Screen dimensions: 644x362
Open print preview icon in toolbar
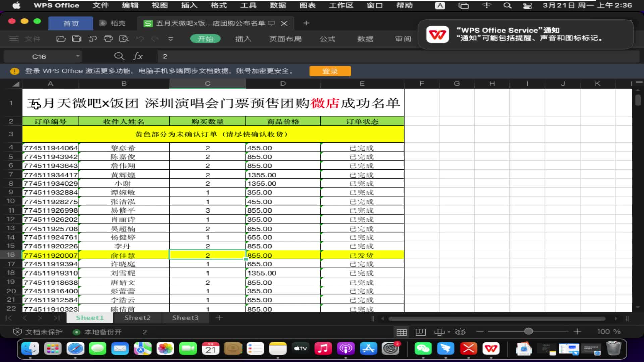click(124, 39)
